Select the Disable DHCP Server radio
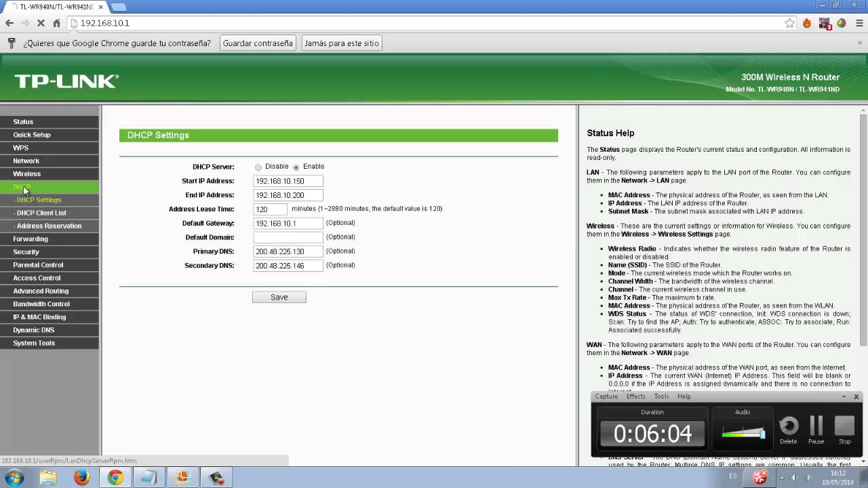 [258, 167]
